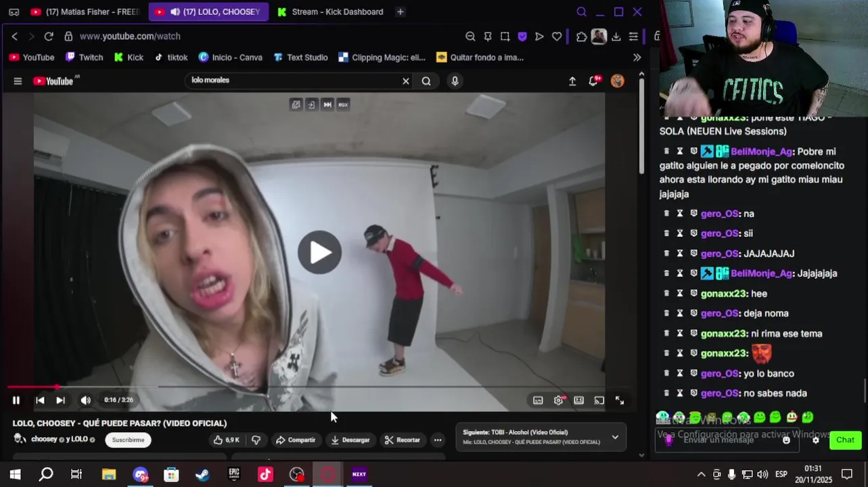This screenshot has height=487, width=868.
Task: Open the Text Studio bookmark
Action: click(300, 57)
